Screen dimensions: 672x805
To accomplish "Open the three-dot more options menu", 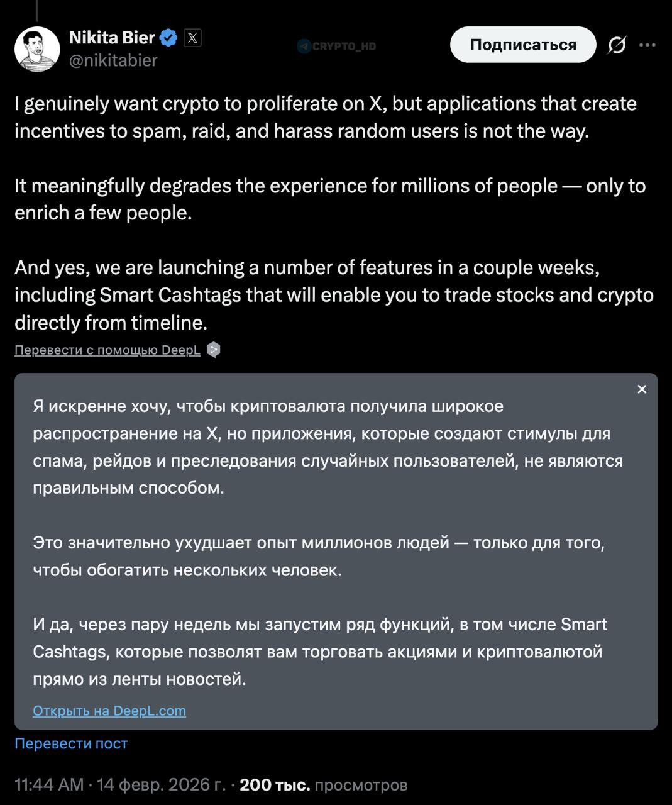I will [647, 45].
